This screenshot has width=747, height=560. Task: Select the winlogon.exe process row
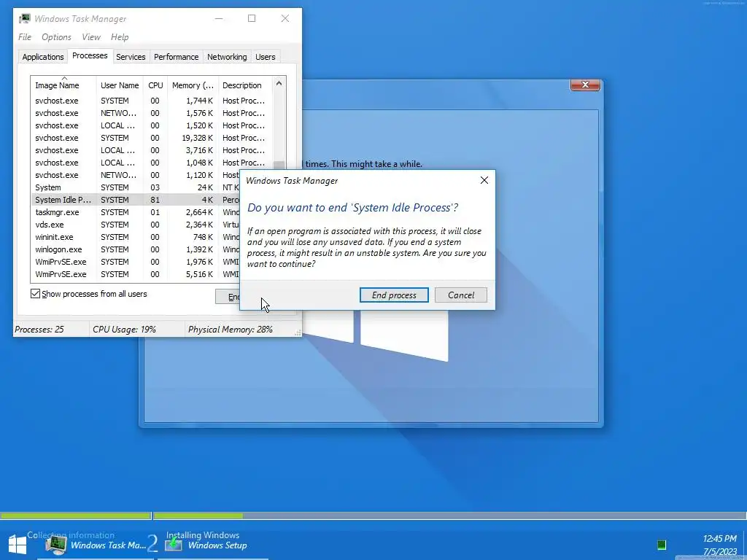(136, 249)
